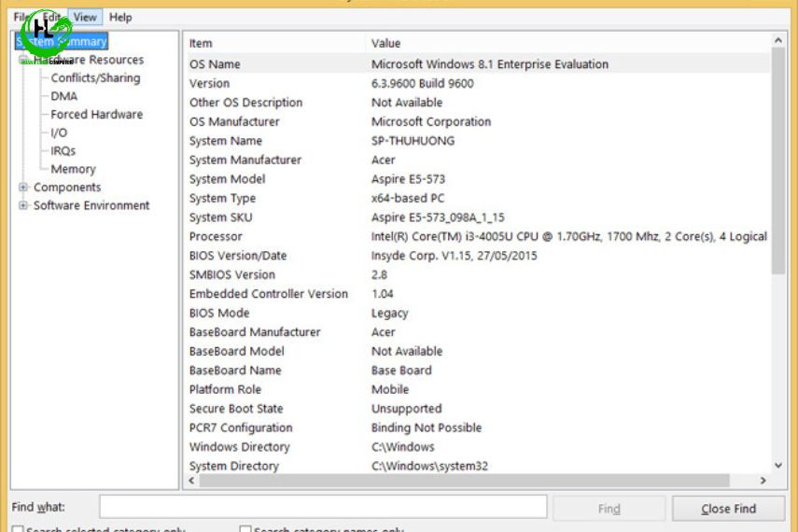798x532 pixels.
Task: Select the Processor row
Action: [477, 237]
